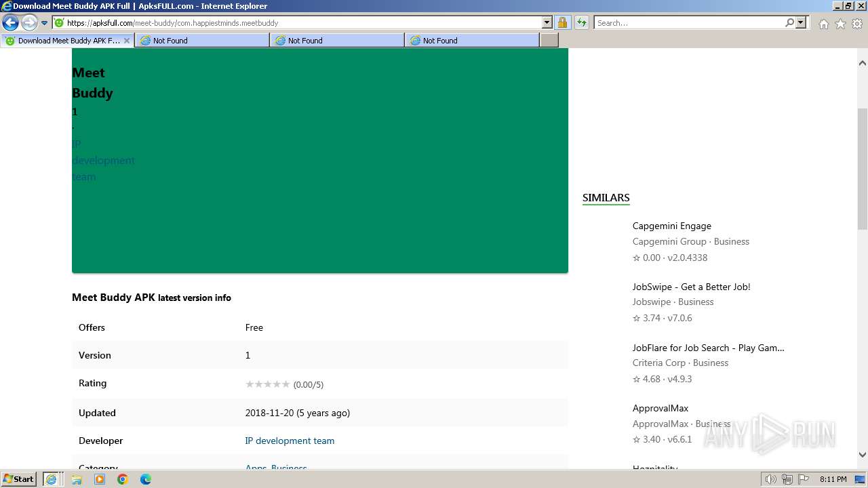
Task: Open a new tab with the blank tab button
Action: click(x=549, y=41)
